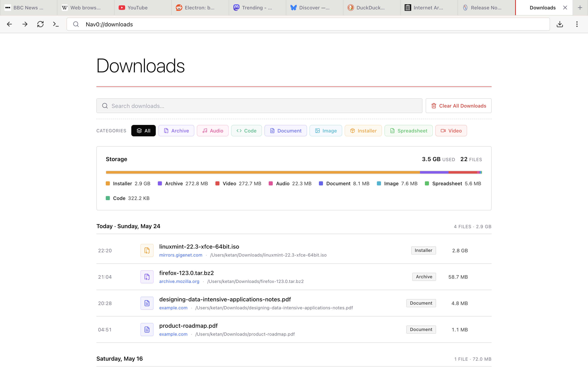Filter by Spreadsheet category
Image resolution: width=588 pixels, height=368 pixels.
(409, 131)
